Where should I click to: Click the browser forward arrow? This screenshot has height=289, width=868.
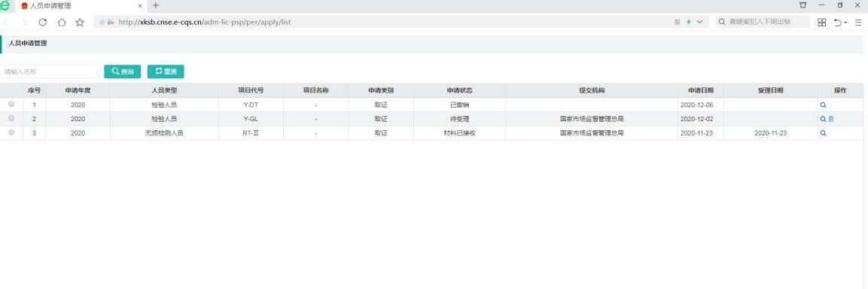(24, 22)
